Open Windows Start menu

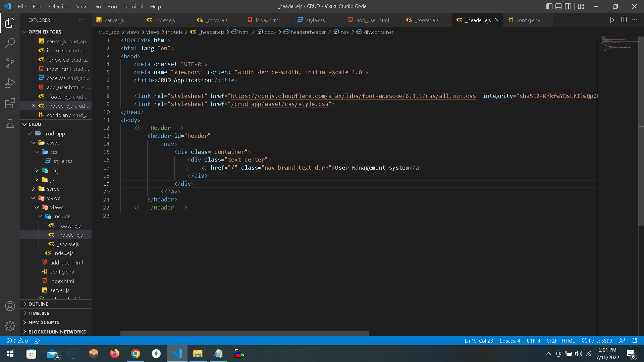10,354
